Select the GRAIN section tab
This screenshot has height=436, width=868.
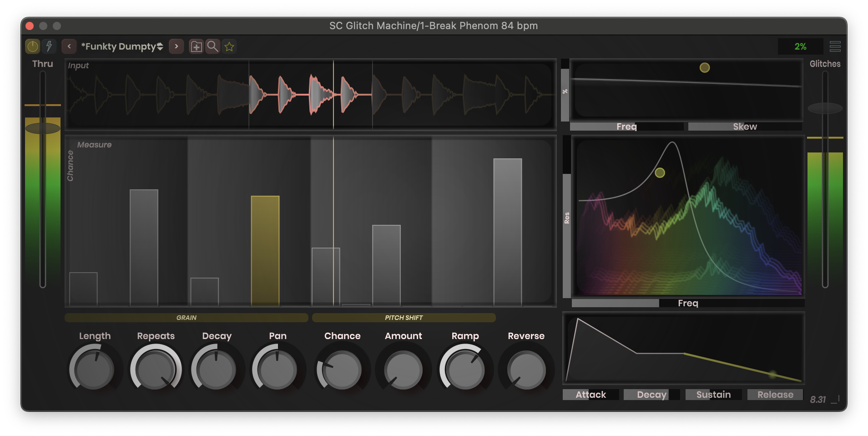187,318
